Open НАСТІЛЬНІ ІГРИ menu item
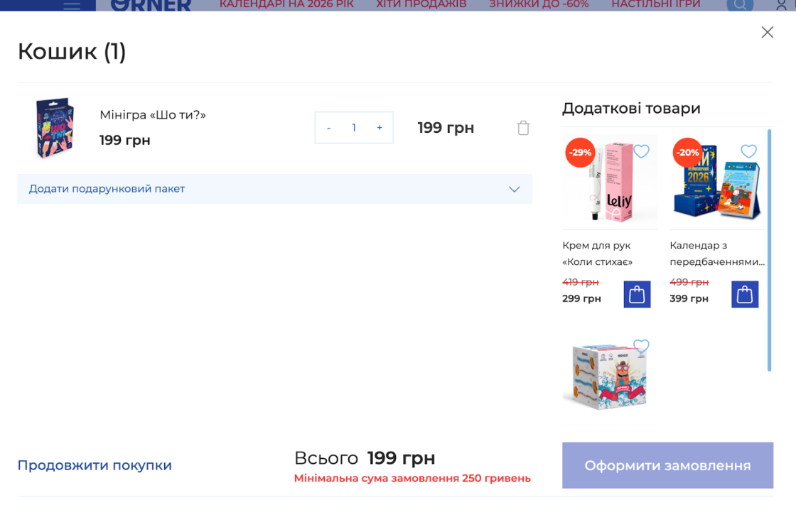796x532 pixels. tap(656, 4)
